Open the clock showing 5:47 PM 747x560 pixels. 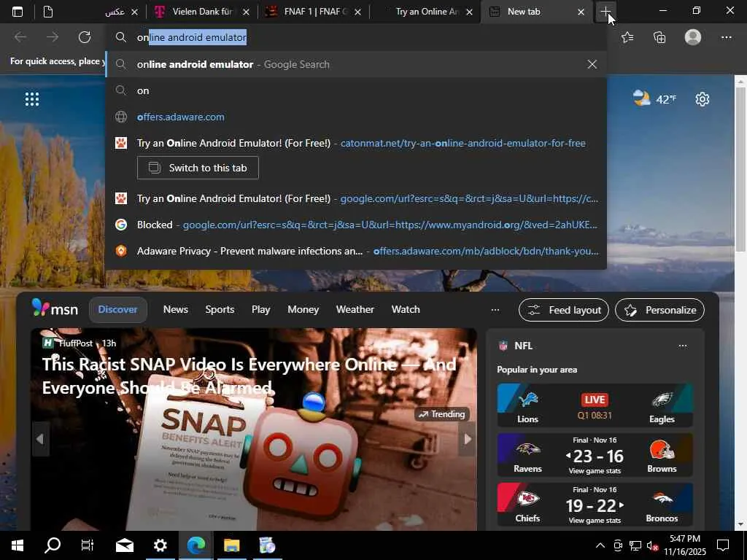point(684,545)
